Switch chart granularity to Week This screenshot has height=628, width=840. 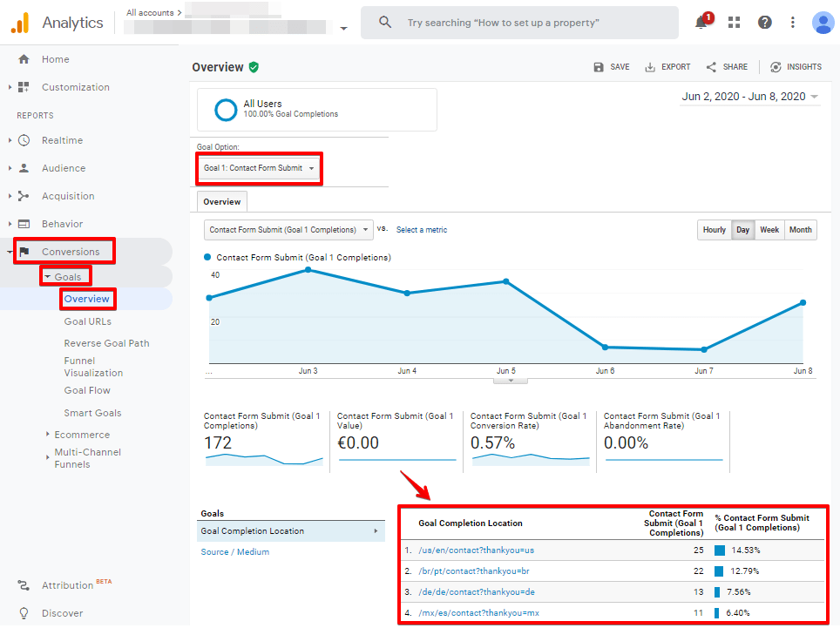(x=769, y=230)
